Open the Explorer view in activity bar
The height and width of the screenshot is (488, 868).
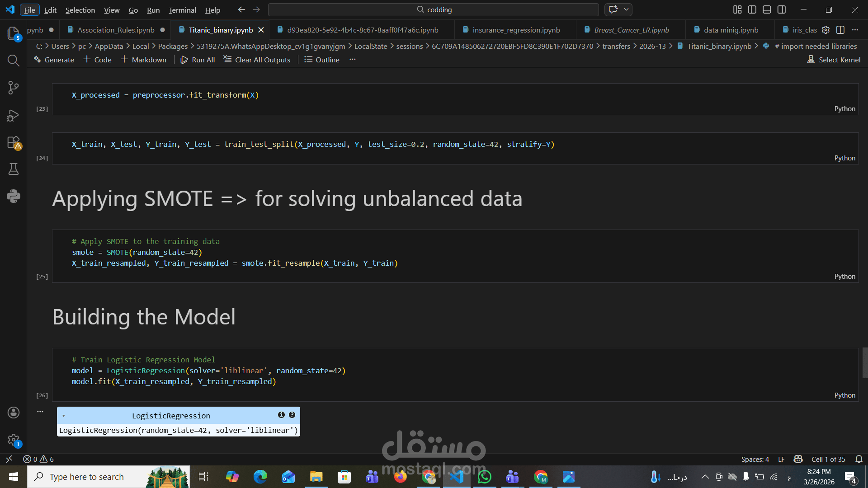(13, 33)
